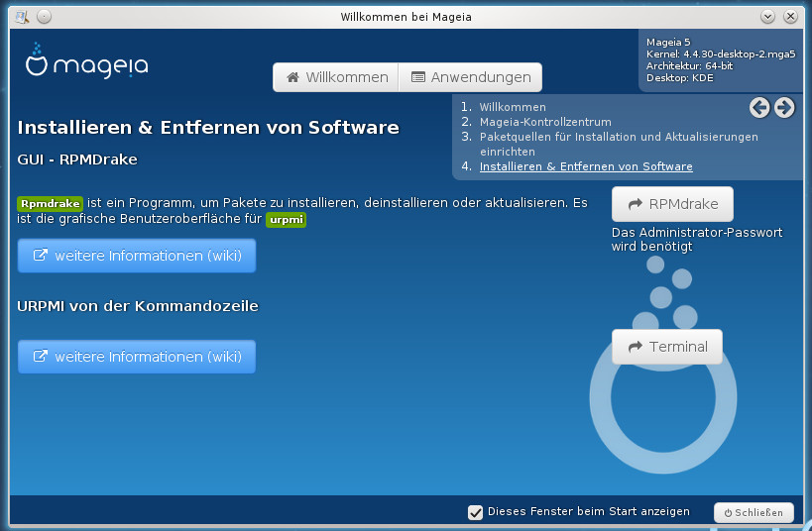Minimize window using title bar chevron
This screenshot has width=812, height=531.
(x=767, y=17)
